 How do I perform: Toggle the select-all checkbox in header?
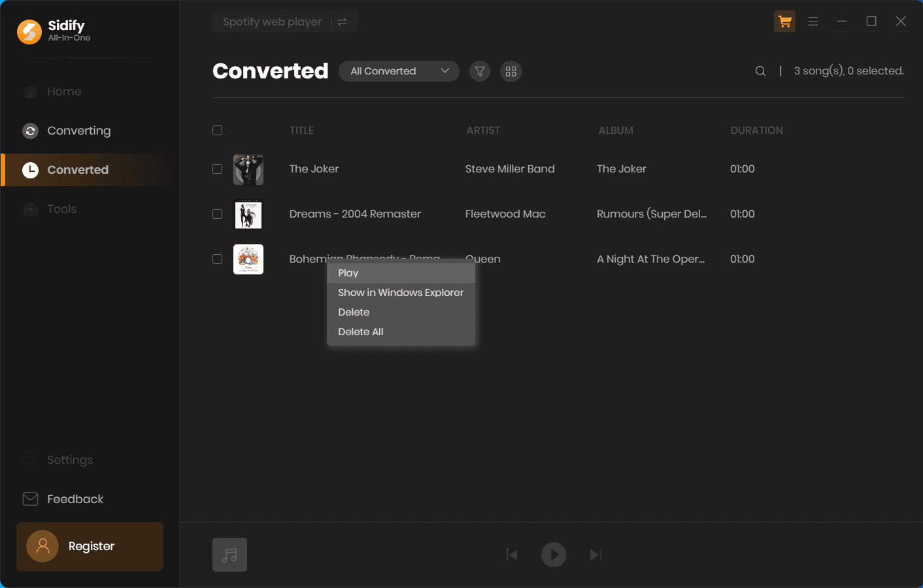218,131
